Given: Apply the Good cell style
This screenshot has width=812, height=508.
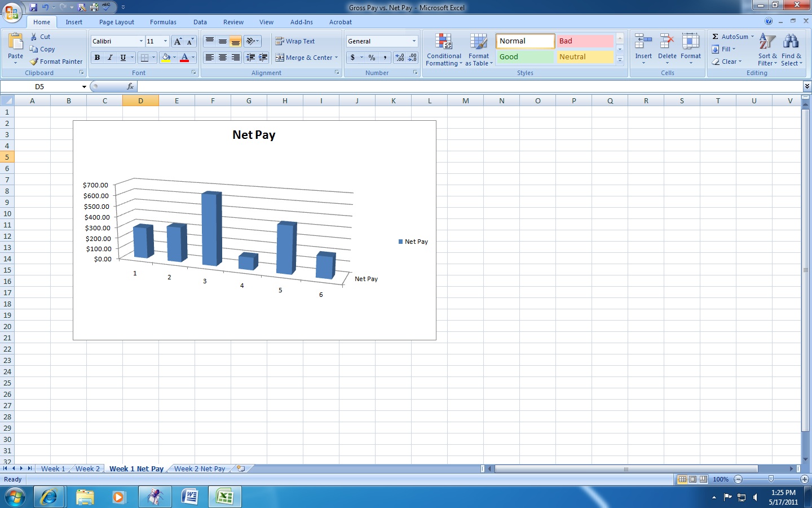Looking at the screenshot, I should (x=525, y=57).
